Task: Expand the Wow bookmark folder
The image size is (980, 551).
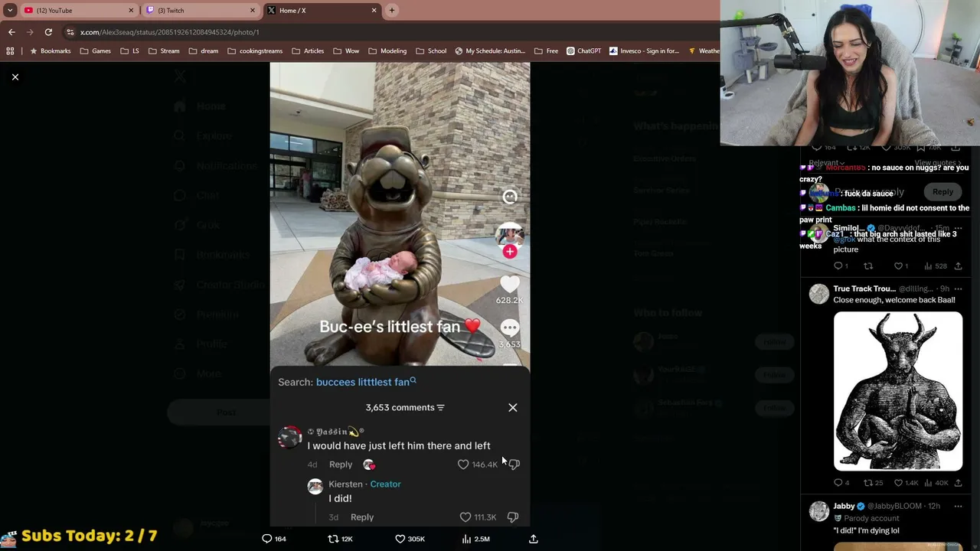Action: pos(346,51)
